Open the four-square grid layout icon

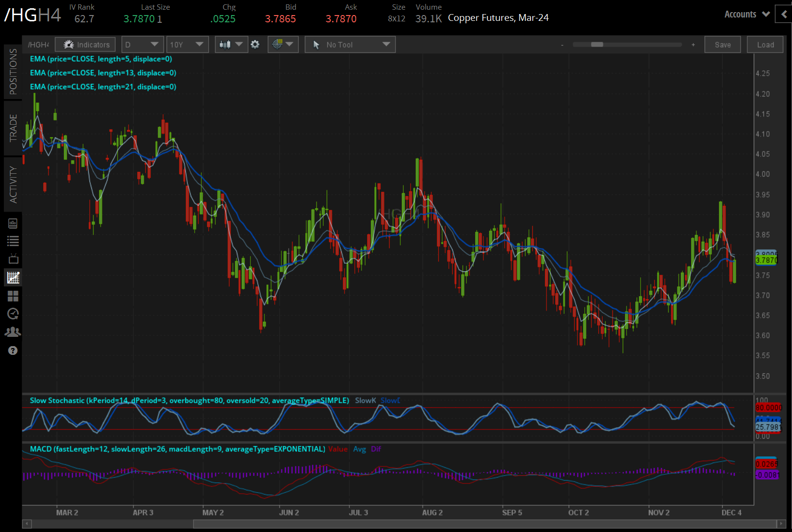coord(13,296)
